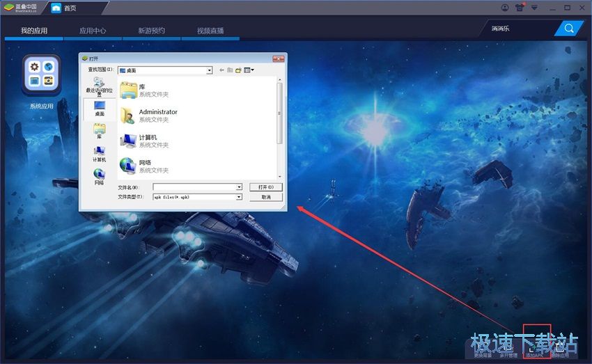Screen dimensions: 592x364
Task: Click the back arrow in file dialog
Action: pyautogui.click(x=221, y=70)
